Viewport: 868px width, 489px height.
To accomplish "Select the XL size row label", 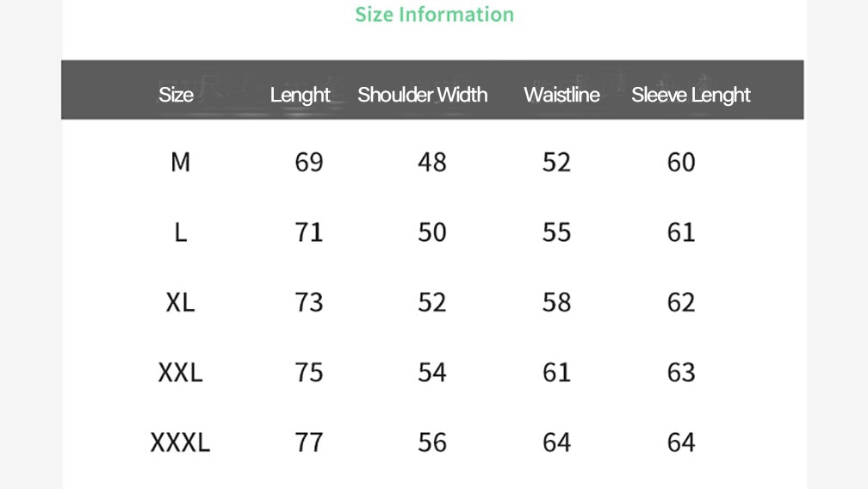I will (180, 302).
